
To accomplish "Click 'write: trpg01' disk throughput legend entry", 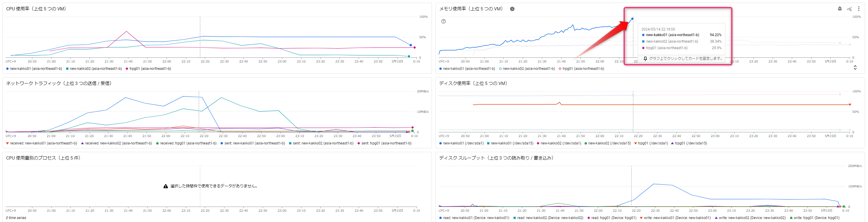I will point(814,218).
